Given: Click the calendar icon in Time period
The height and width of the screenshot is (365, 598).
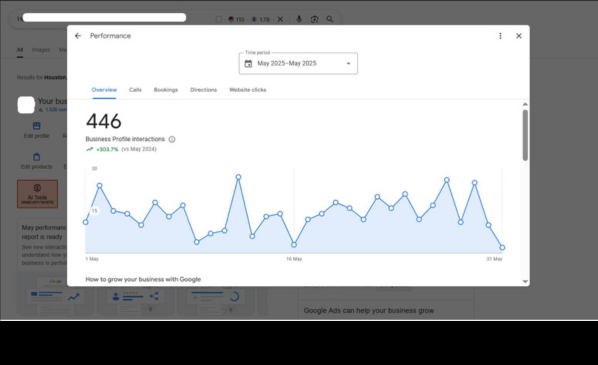Looking at the screenshot, I should [248, 64].
